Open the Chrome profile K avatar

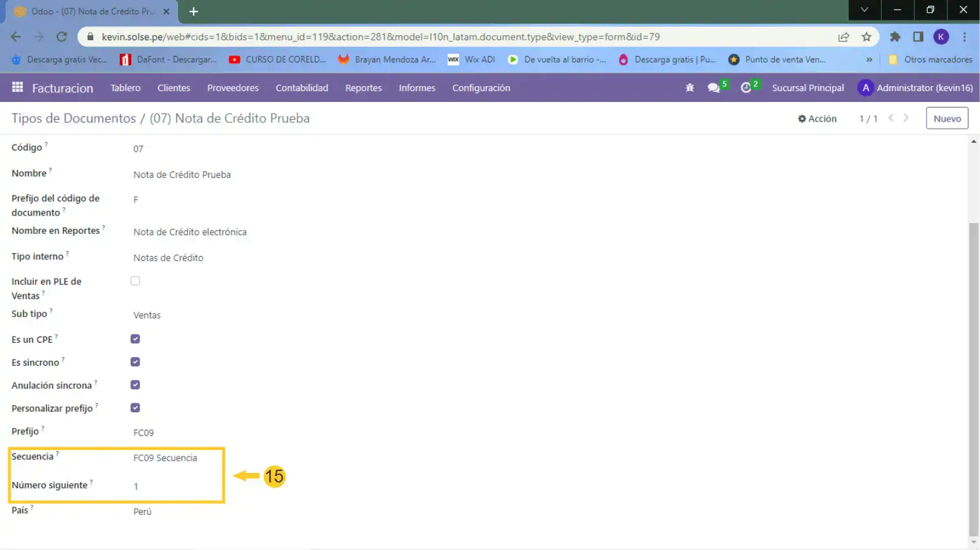click(941, 37)
